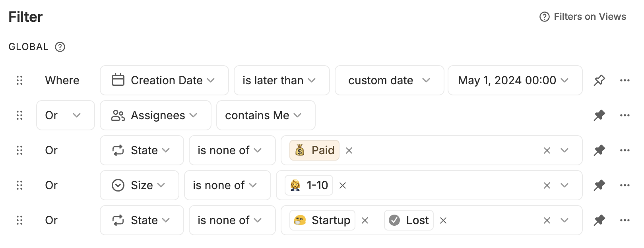This screenshot has height=248, width=644.
Task: Unpin the Assignees filter row
Action: (599, 115)
